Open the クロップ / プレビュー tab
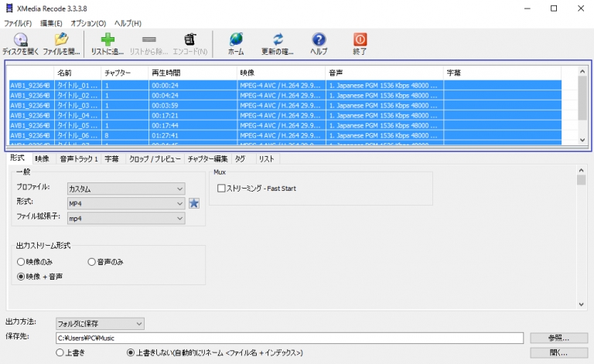 pyautogui.click(x=155, y=159)
